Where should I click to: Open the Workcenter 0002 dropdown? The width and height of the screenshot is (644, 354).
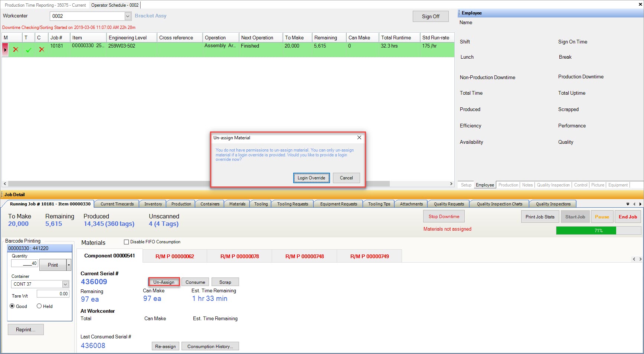[x=128, y=16]
